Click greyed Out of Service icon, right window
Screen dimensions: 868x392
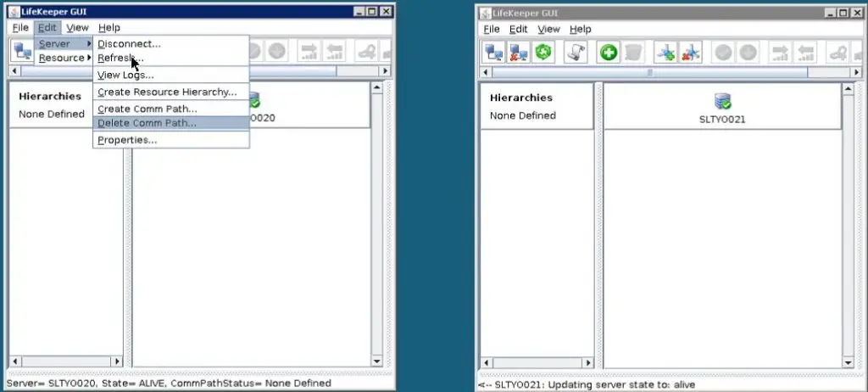pos(748,53)
